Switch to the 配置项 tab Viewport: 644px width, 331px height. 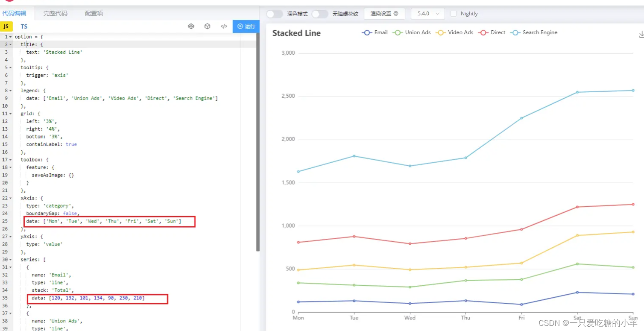click(x=94, y=13)
